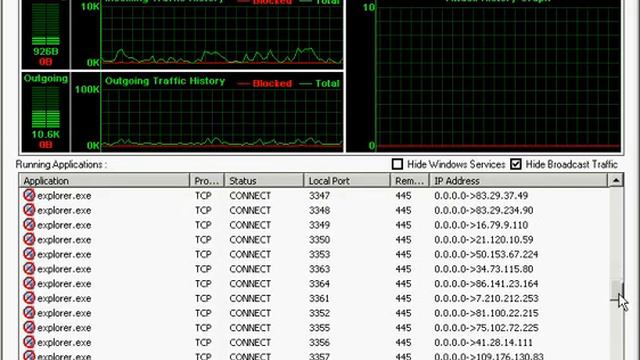The height and width of the screenshot is (360, 640).
Task: Select IP address 0.0.0.0->83.29.234.90
Action: pyautogui.click(x=484, y=210)
